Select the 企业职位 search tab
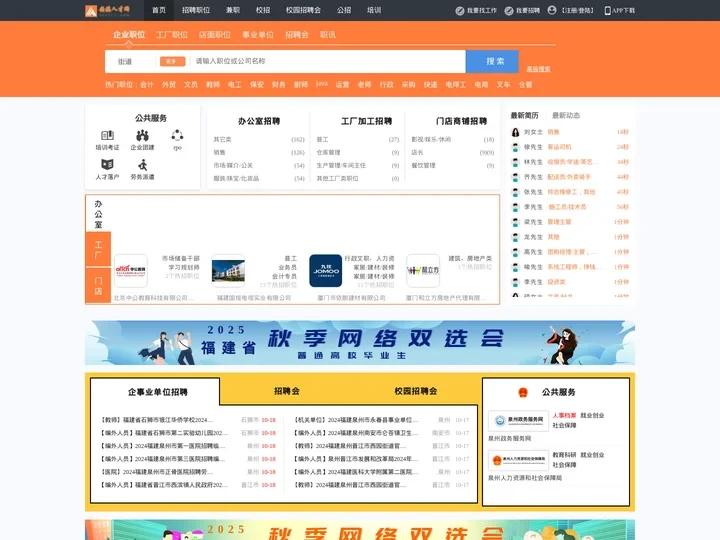The width and height of the screenshot is (720, 540). tap(129, 34)
